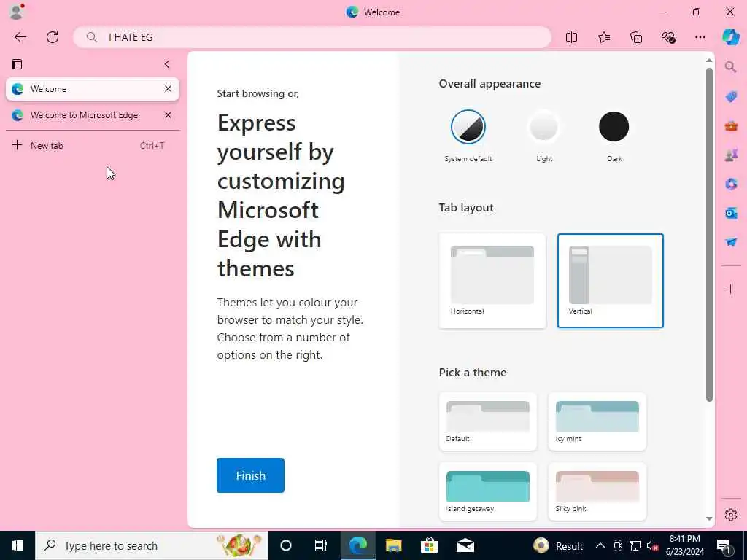The image size is (747, 560).
Task: Open the Settings and more ellipsis menu
Action: [700, 37]
